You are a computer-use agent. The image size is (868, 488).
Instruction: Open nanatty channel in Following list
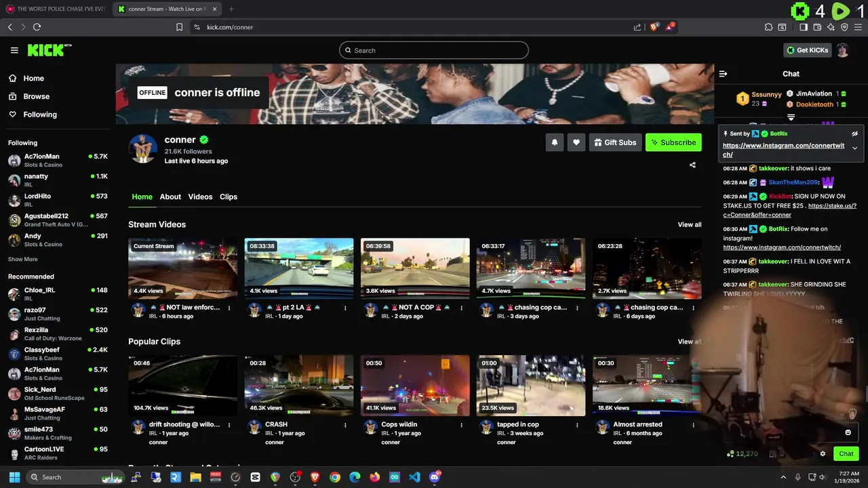pos(58,180)
